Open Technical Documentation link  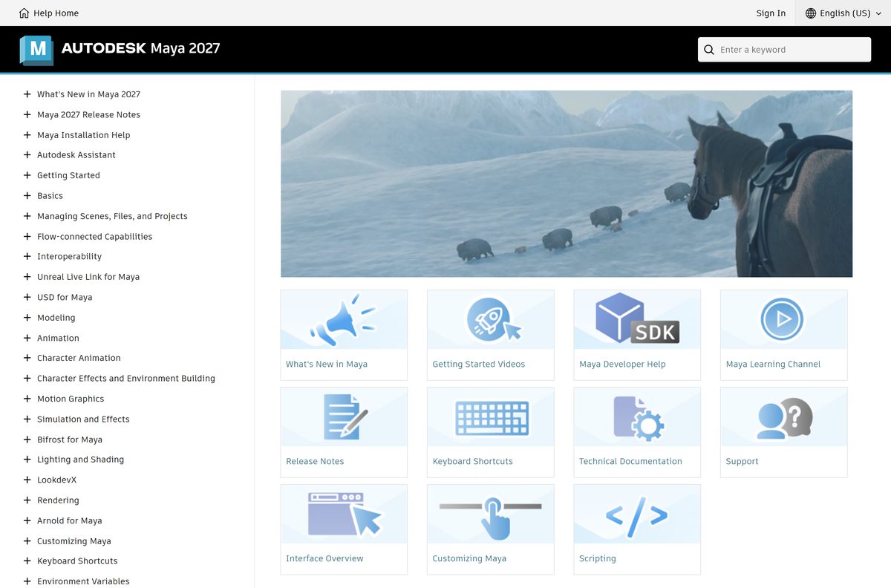[630, 462]
